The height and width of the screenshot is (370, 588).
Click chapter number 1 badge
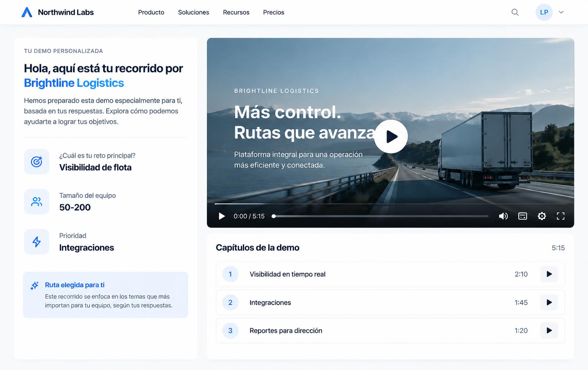click(230, 274)
